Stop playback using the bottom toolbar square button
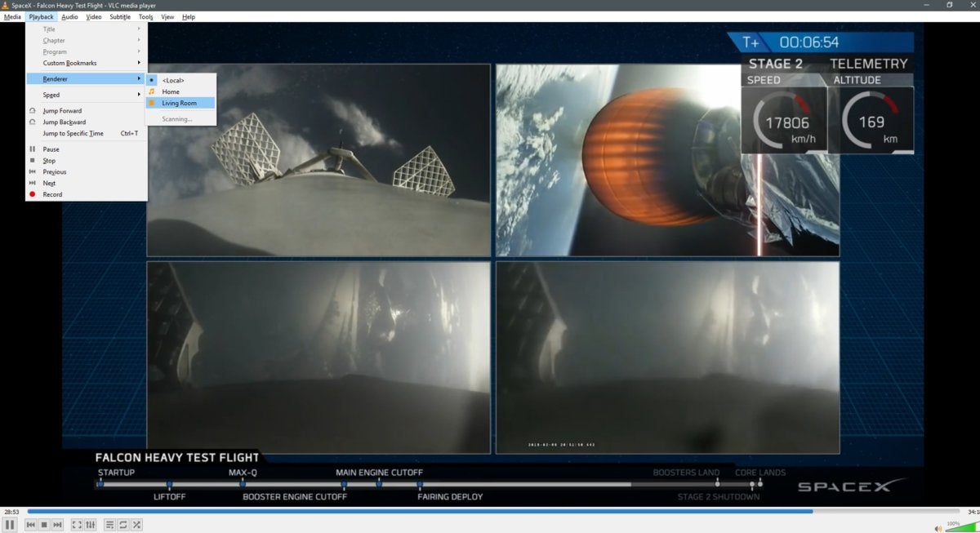Screen dimensions: 980x533 coord(44,525)
